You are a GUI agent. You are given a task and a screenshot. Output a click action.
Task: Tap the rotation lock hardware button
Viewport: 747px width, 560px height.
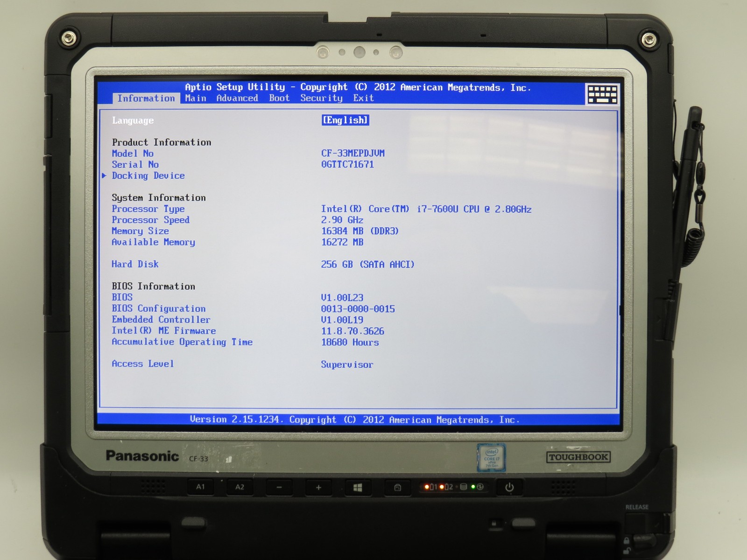397,488
